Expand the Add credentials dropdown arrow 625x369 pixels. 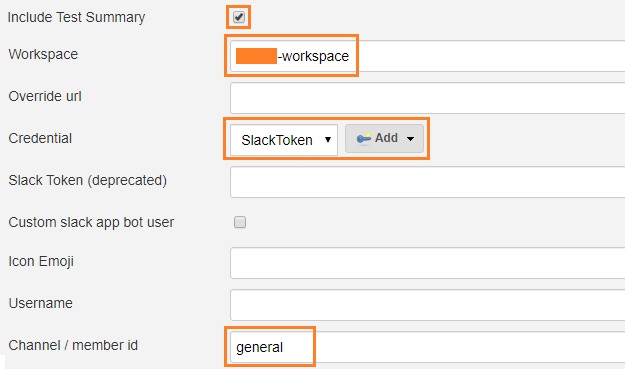[410, 139]
